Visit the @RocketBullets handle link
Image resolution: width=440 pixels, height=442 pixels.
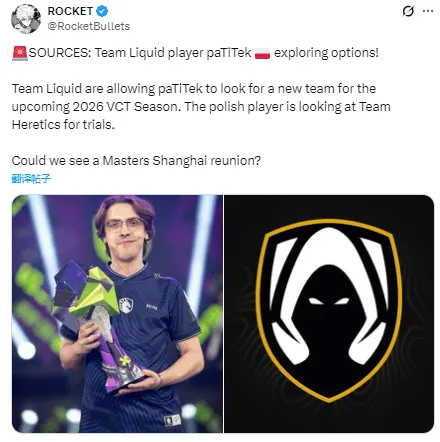[x=89, y=26]
